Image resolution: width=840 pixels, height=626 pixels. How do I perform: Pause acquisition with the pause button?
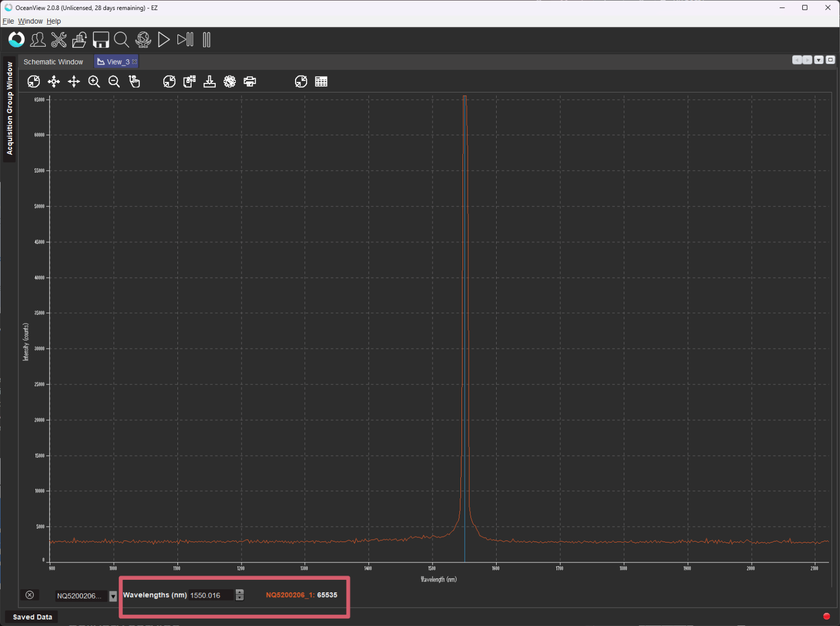pos(206,40)
